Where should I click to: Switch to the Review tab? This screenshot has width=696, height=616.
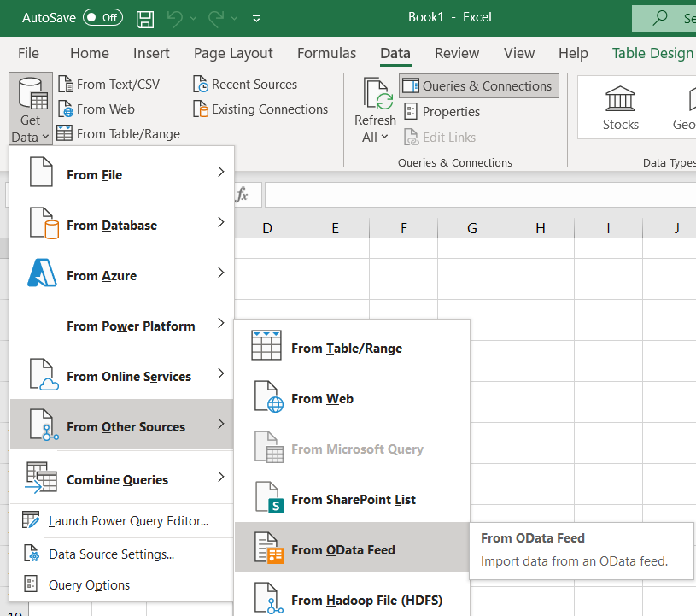pyautogui.click(x=457, y=53)
